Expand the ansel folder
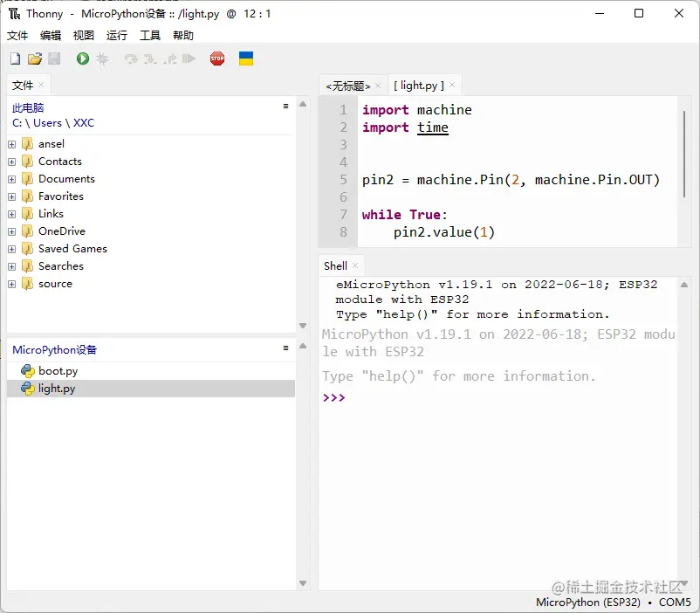The height and width of the screenshot is (613, 700). (x=12, y=144)
